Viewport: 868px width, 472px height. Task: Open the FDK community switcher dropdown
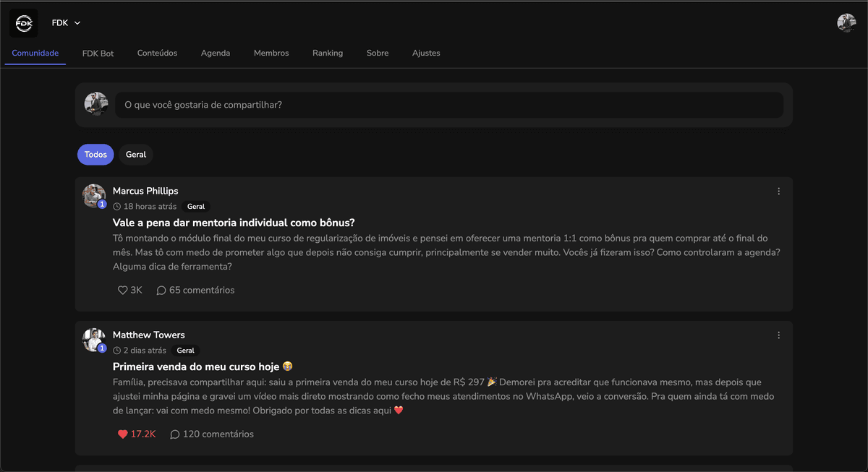tap(64, 22)
